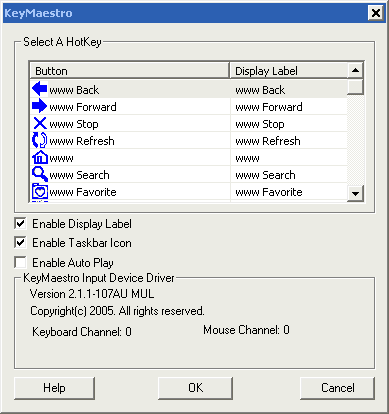389x414 pixels.
Task: Click the www Stop X icon
Action: point(40,123)
